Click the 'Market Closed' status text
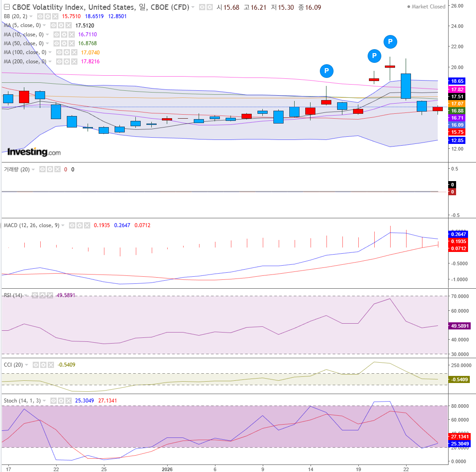Image resolution: width=476 pixels, height=472 pixels. (x=428, y=7)
